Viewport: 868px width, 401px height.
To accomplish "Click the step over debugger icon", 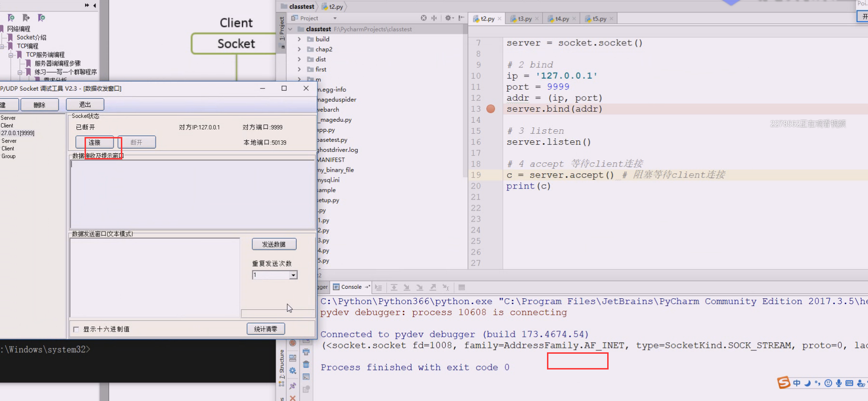I will click(394, 287).
